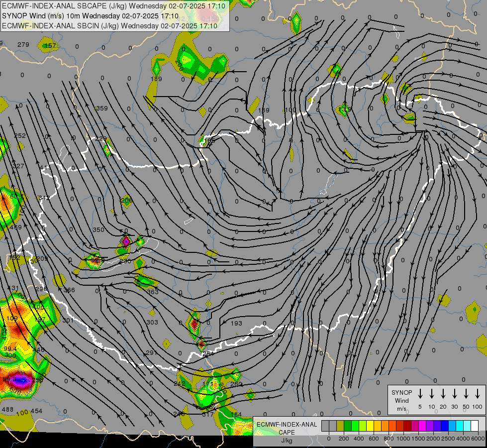Click the 363 value on the map
This screenshot has width=487, height=448.
153,292
